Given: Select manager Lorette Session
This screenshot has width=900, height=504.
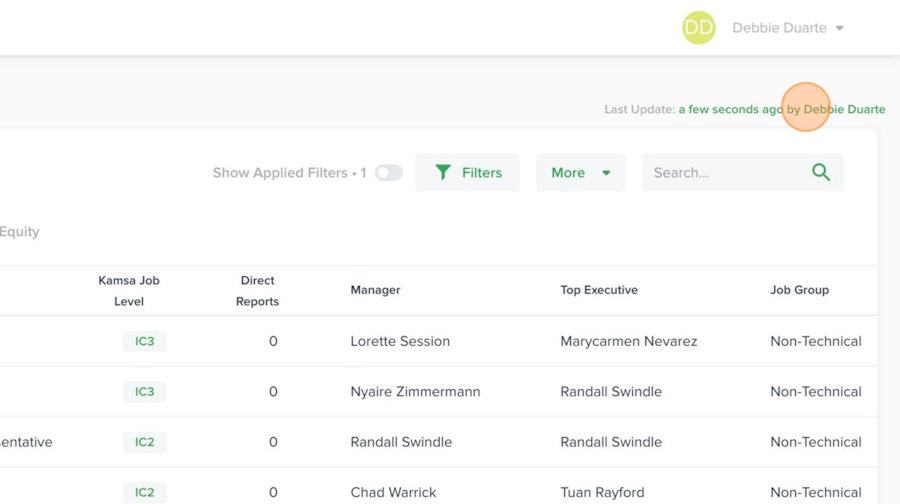Looking at the screenshot, I should 400,341.
